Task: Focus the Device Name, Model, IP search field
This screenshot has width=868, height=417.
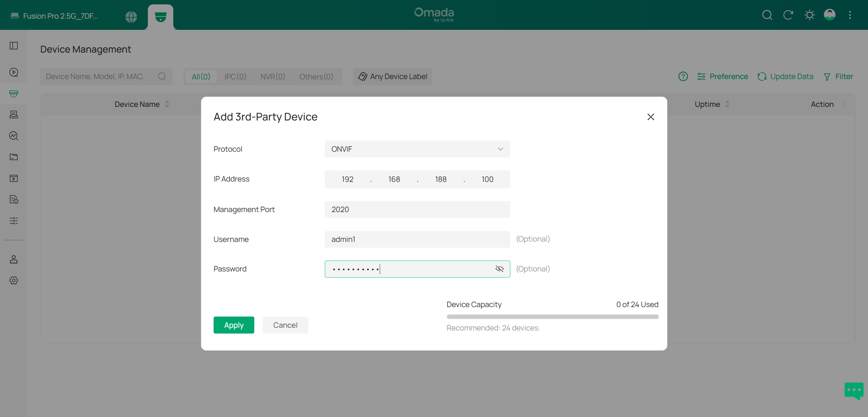Action: point(106,77)
